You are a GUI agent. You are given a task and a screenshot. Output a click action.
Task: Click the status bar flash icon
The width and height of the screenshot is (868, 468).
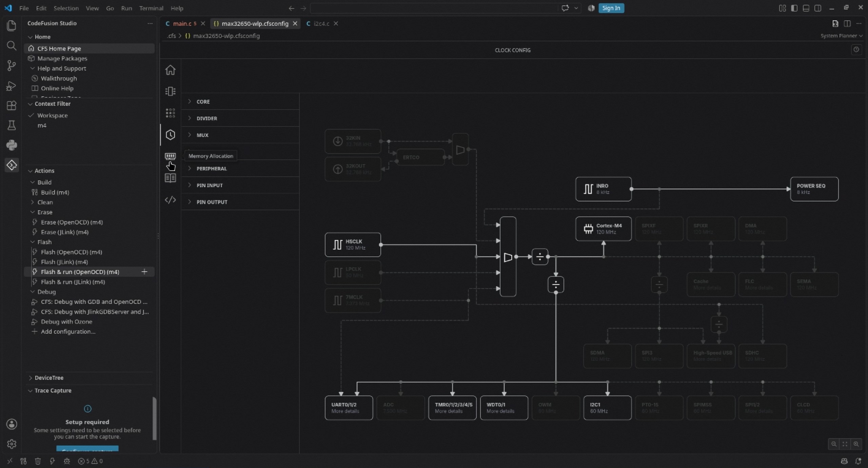pos(52,461)
